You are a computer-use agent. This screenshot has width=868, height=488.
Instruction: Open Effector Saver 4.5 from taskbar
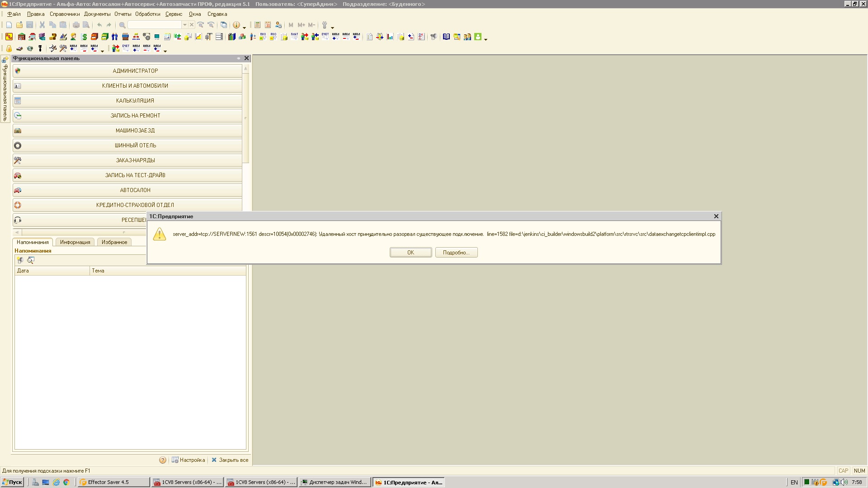[x=113, y=482]
